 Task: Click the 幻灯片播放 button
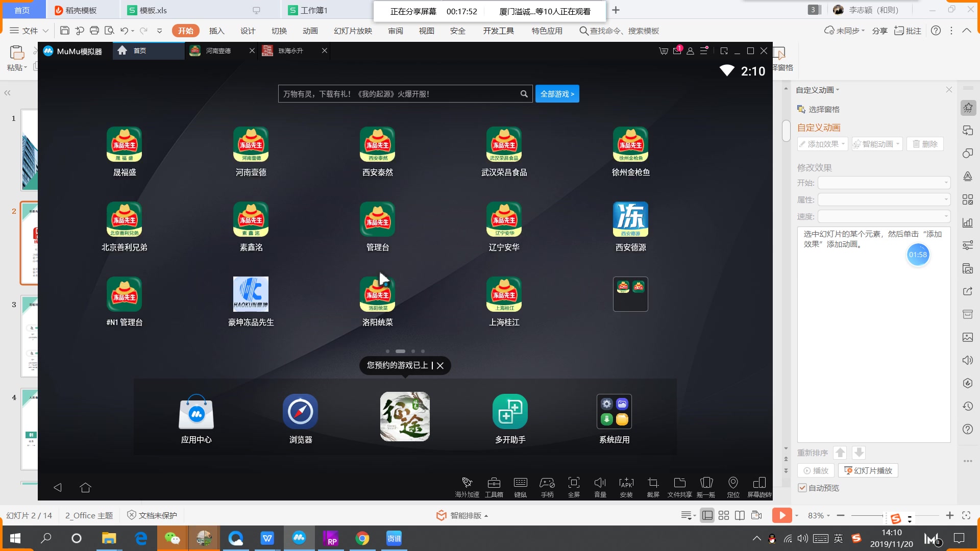pos(868,470)
